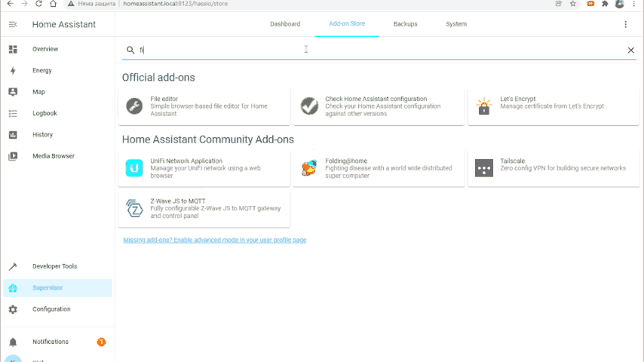Follow the Missing add-ons advanced mode link

(215, 240)
